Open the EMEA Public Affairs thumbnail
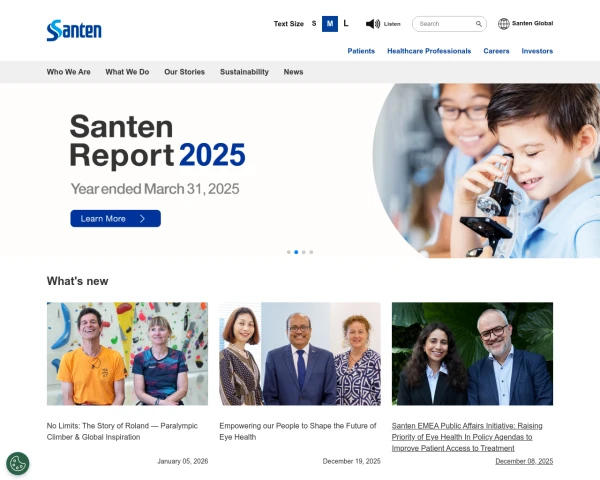Image resolution: width=600 pixels, height=480 pixels. pos(472,354)
